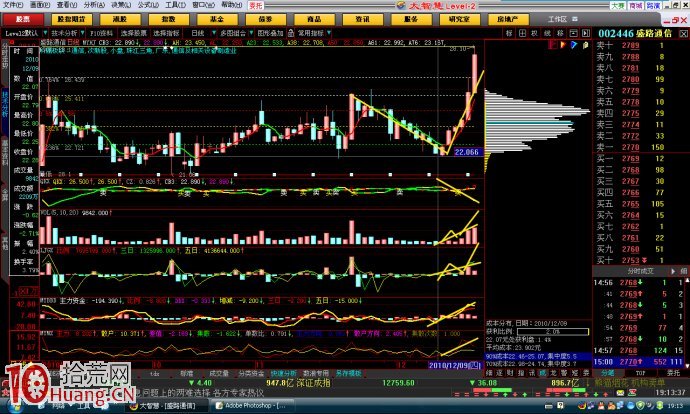
Task: Expand the 多图组合 dropdown
Action: point(251,33)
